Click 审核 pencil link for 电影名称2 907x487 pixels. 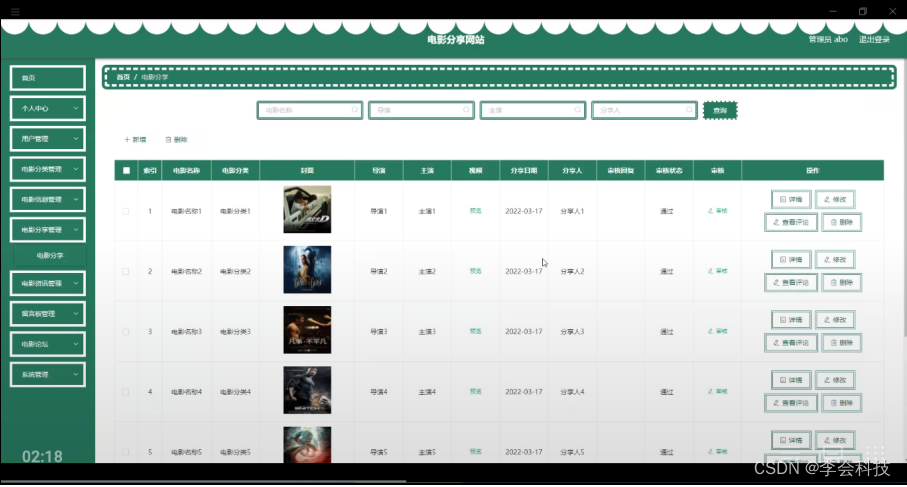(x=717, y=271)
